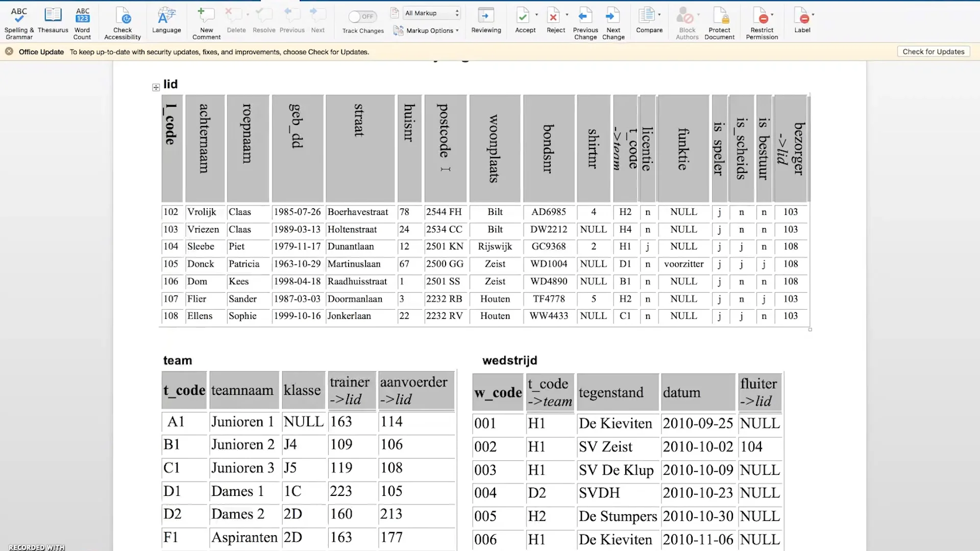Reject the current change
This screenshot has height=551, width=980.
point(554,21)
